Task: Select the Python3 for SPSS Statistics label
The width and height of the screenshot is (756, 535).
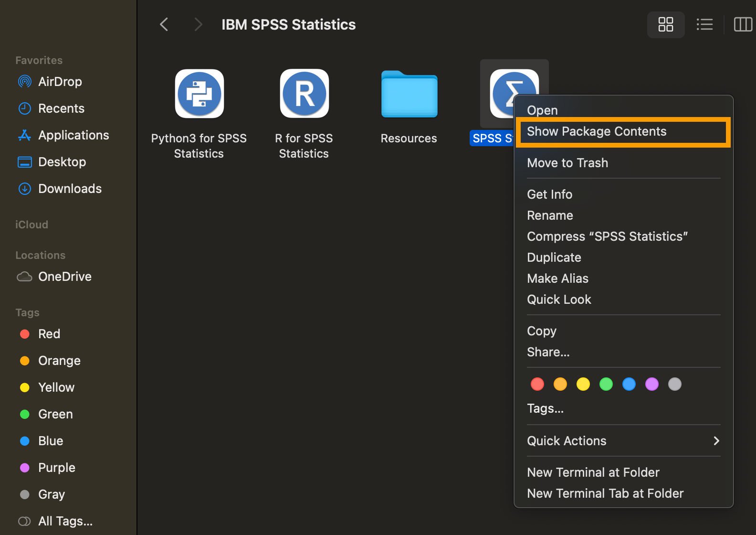Action: 199,146
